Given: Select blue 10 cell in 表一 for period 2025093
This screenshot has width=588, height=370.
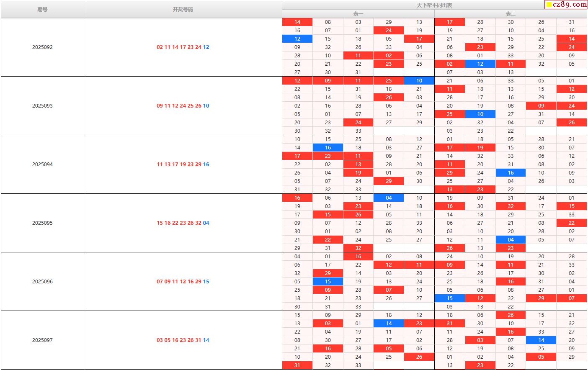Looking at the screenshot, I should coord(419,81).
